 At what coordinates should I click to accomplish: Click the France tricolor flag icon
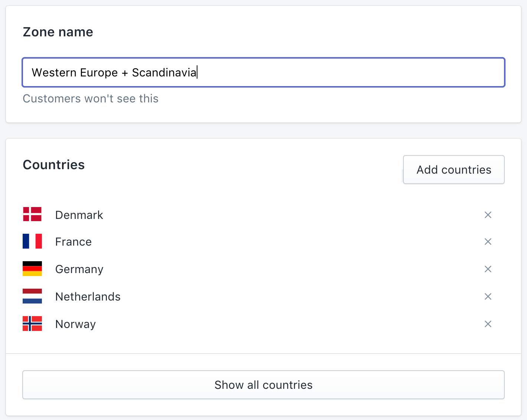click(x=32, y=241)
